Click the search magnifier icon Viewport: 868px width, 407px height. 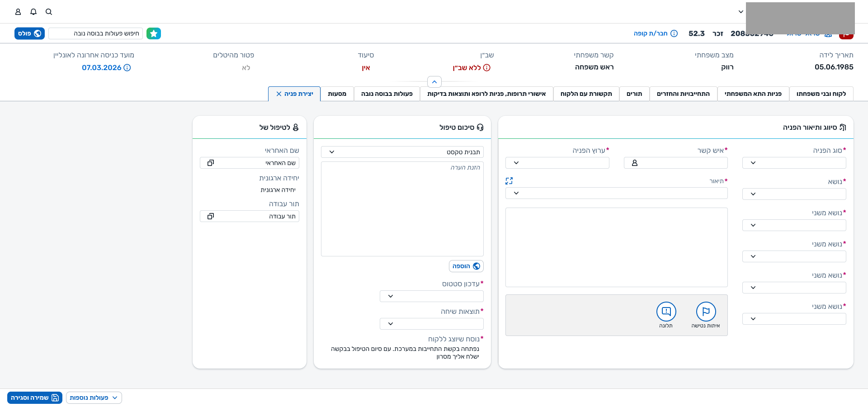pos(49,12)
